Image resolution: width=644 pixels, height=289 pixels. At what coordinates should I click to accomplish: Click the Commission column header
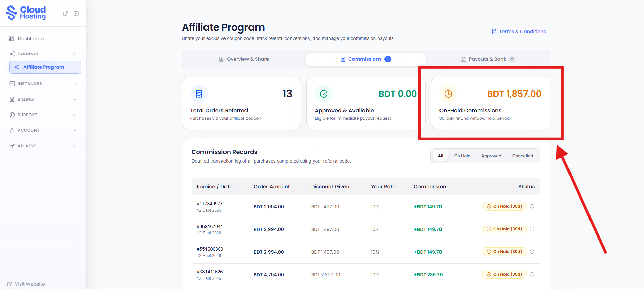click(430, 187)
